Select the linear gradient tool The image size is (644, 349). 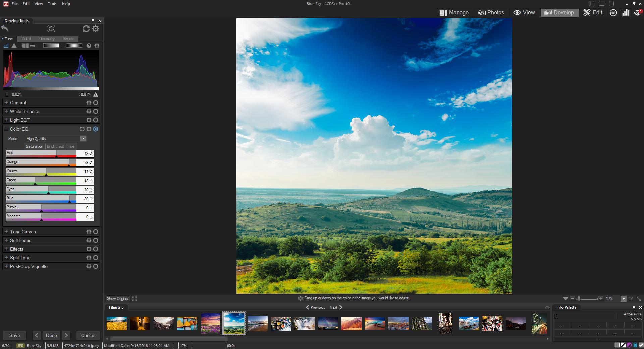pyautogui.click(x=51, y=46)
